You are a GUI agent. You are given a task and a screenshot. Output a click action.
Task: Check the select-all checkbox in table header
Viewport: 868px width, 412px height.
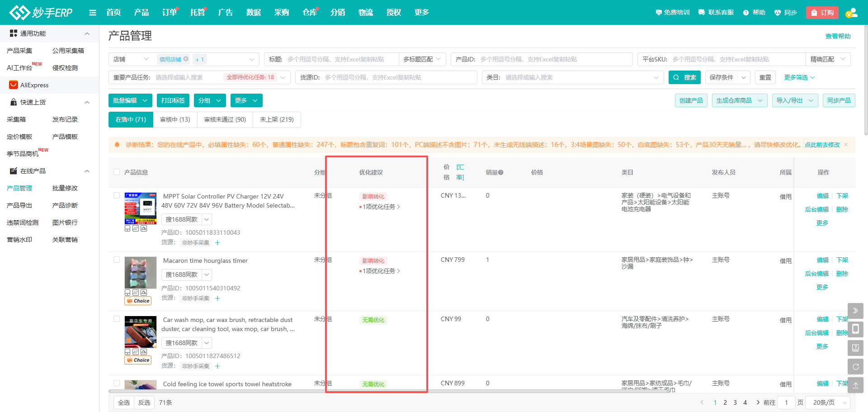(117, 172)
